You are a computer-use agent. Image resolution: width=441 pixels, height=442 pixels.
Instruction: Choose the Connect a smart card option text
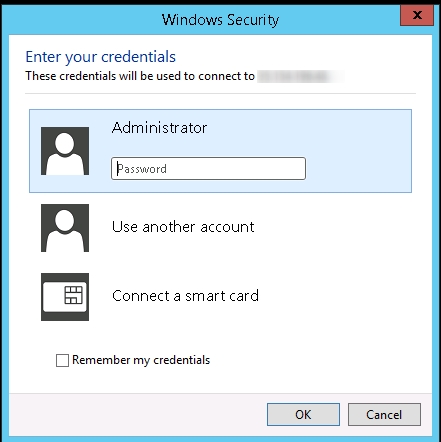(185, 296)
